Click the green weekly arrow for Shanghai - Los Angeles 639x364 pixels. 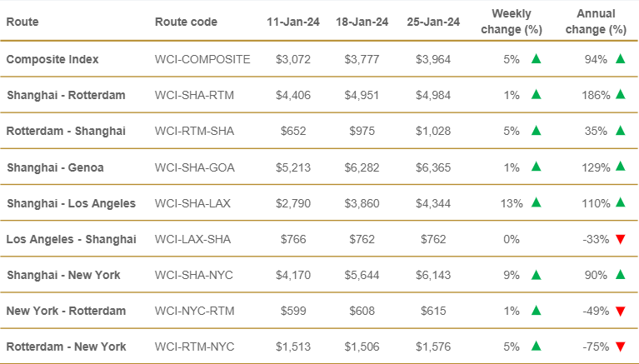pyautogui.click(x=537, y=202)
